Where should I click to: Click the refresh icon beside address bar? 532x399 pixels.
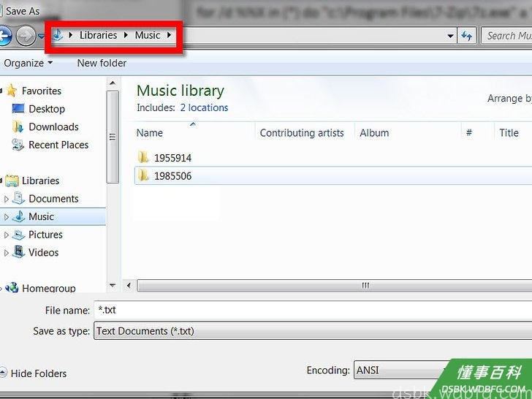click(467, 35)
